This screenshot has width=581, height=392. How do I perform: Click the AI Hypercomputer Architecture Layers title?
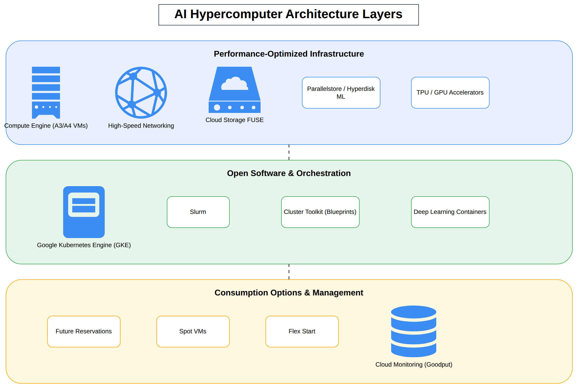coord(289,15)
